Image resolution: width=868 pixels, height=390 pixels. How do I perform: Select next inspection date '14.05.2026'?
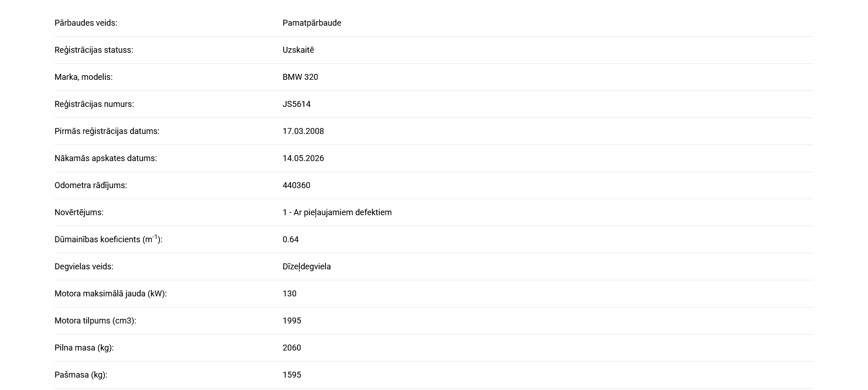point(303,158)
